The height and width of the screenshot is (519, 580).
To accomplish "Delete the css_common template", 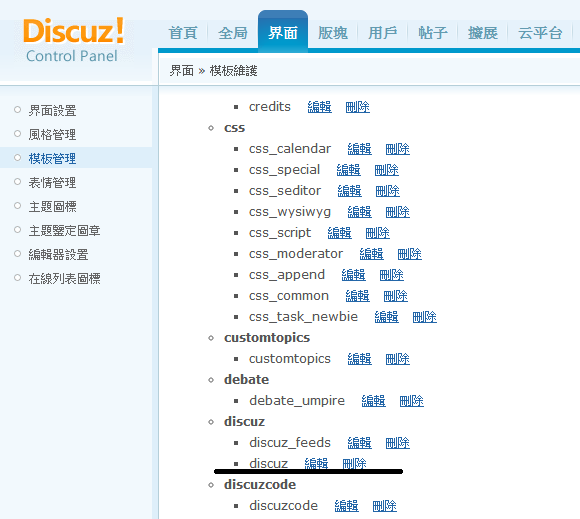I will click(395, 296).
